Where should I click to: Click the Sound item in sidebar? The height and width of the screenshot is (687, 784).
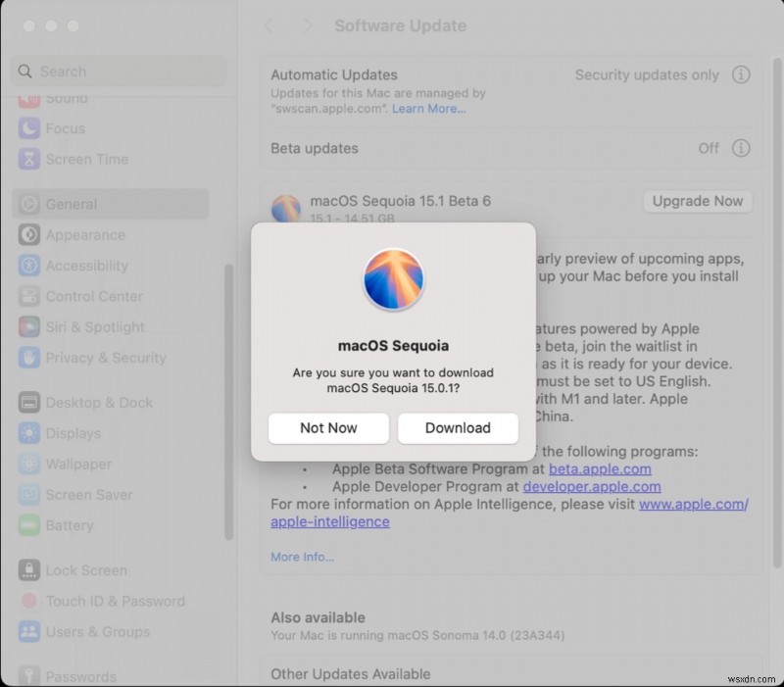111,100
